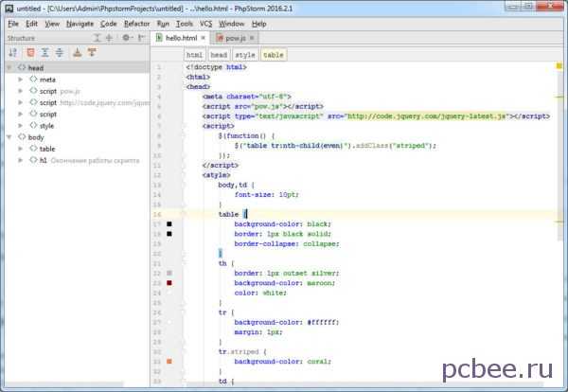
Task: Select 'table' tag label in tree
Action: coord(47,149)
